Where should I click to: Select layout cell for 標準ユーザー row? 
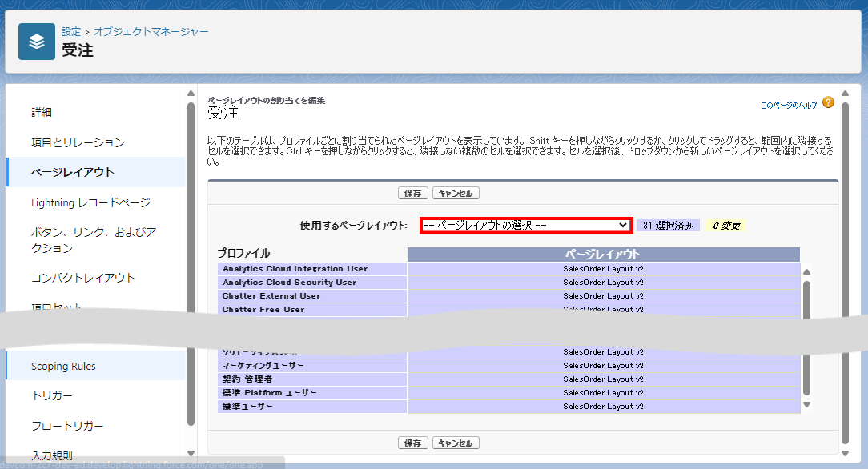[x=603, y=407]
